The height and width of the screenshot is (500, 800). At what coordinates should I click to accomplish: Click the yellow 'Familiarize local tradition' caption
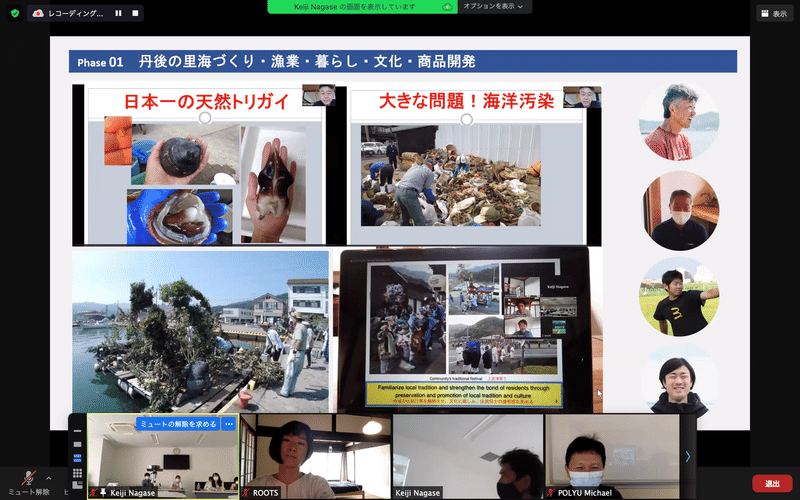point(464,394)
